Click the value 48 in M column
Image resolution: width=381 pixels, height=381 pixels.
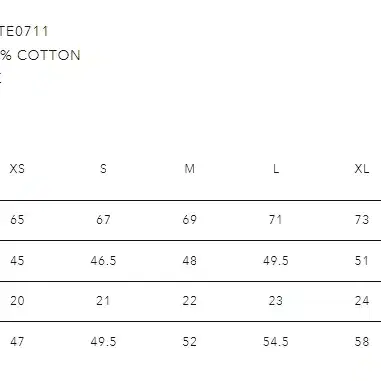click(189, 260)
